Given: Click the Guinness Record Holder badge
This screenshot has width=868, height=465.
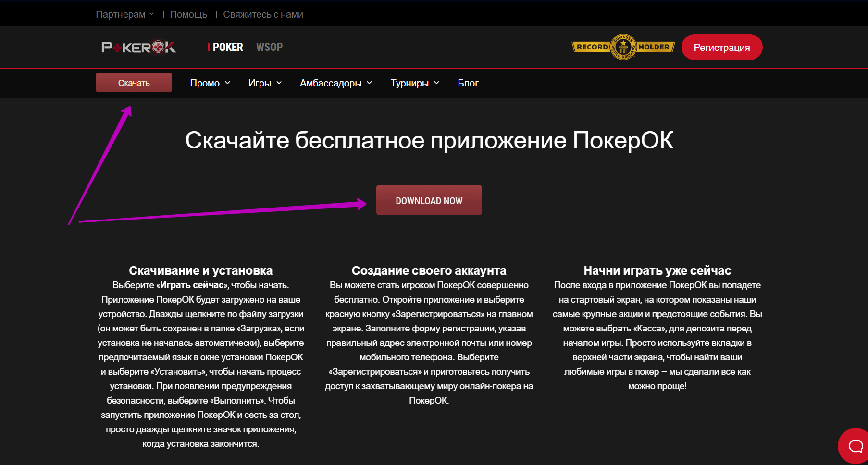Looking at the screenshot, I should (623, 47).
